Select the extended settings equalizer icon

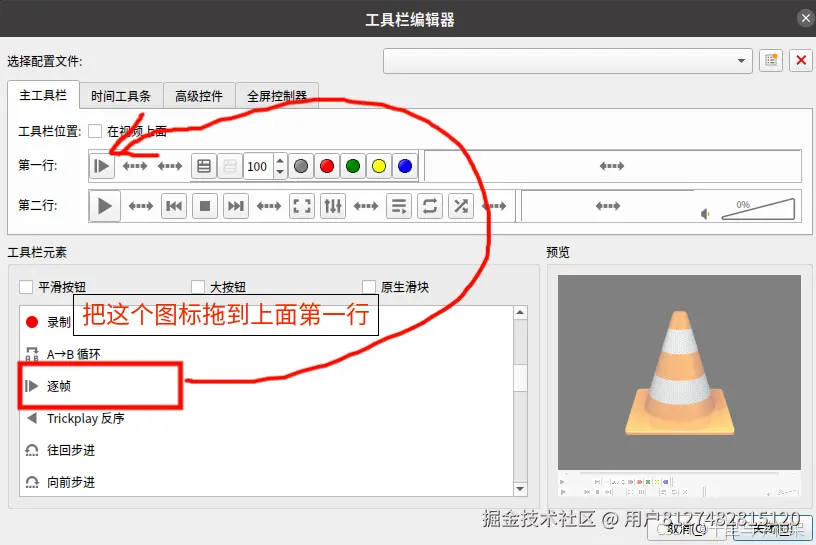(x=333, y=206)
